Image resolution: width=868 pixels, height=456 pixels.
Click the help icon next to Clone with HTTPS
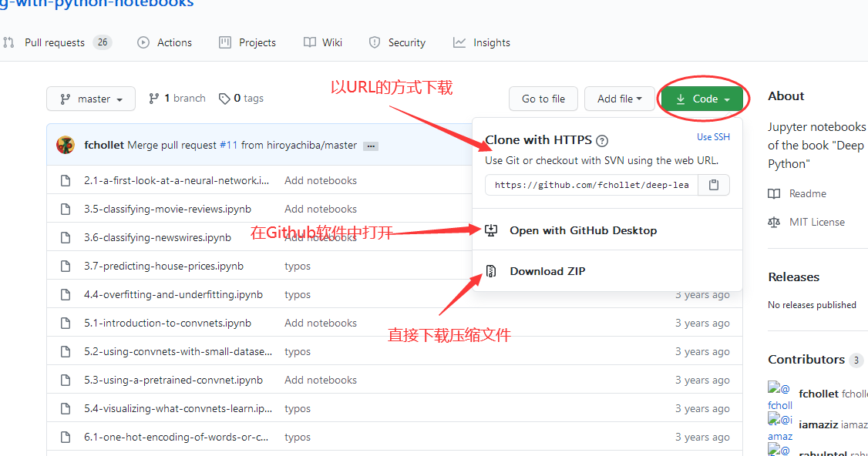click(x=602, y=140)
